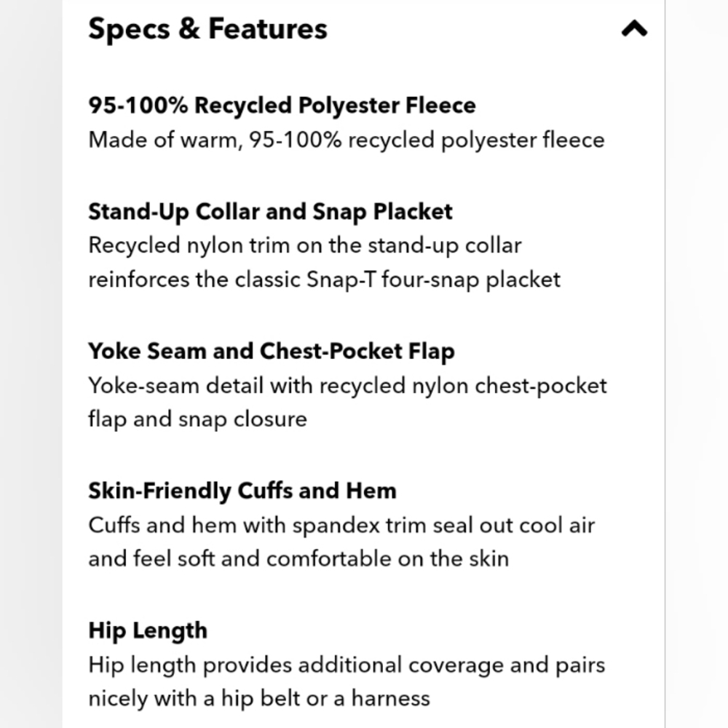Select the Yoke Seam and Chest-Pocket Flap heading
This screenshot has height=728, width=728.
272,352
